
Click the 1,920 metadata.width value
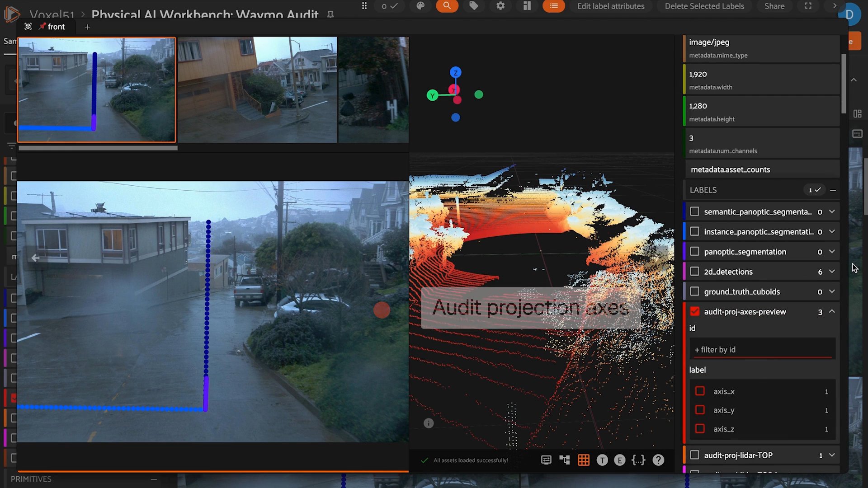tap(698, 74)
